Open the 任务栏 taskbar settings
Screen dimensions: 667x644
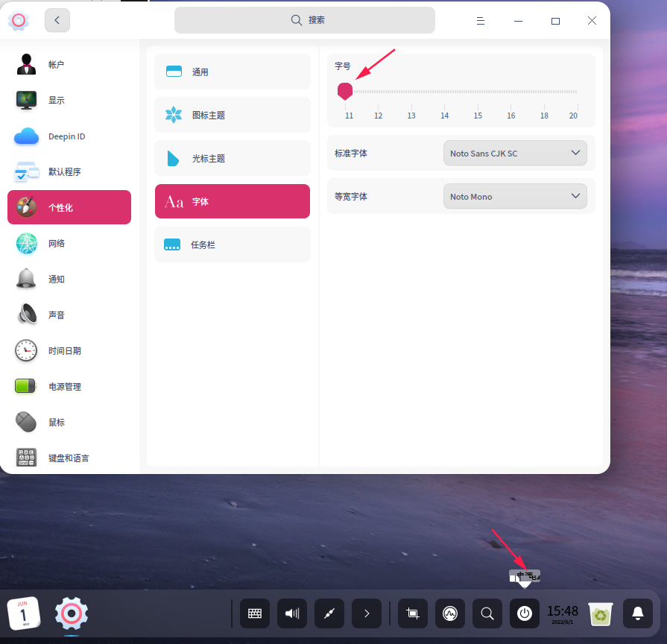[232, 244]
